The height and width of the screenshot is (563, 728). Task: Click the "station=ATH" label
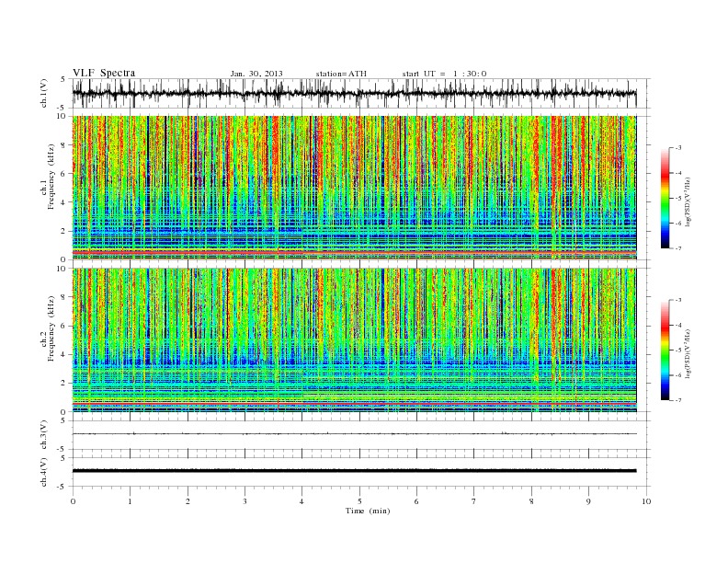pos(341,74)
